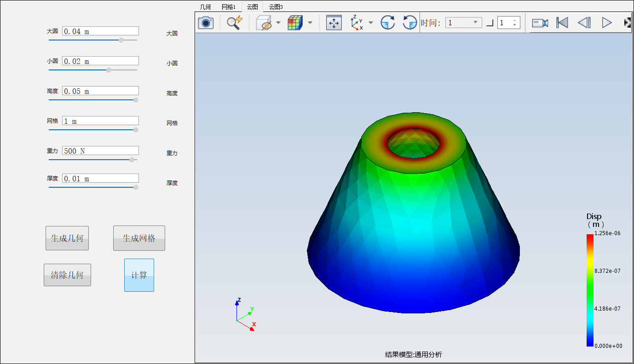Click the Disp color legend bar

[590, 290]
